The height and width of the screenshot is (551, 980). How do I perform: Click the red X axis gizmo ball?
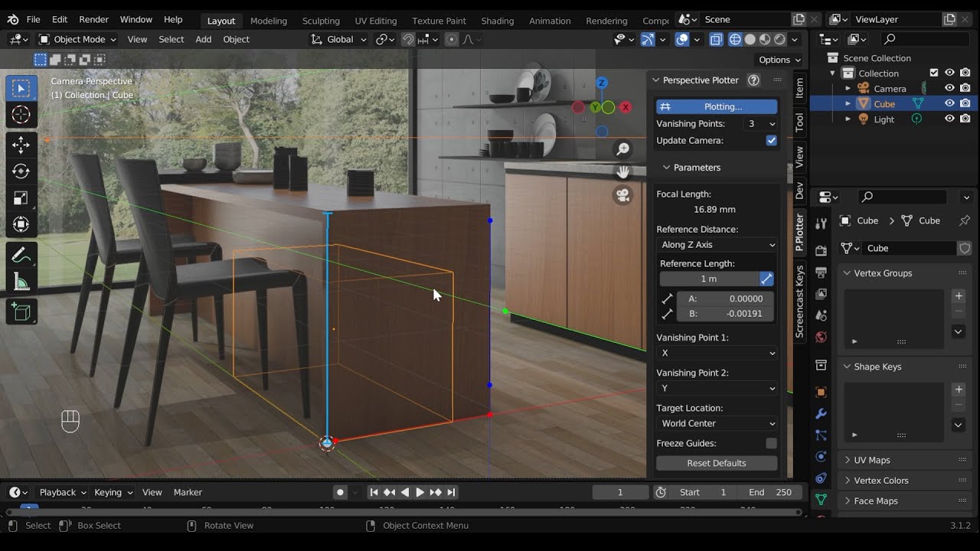coord(626,107)
